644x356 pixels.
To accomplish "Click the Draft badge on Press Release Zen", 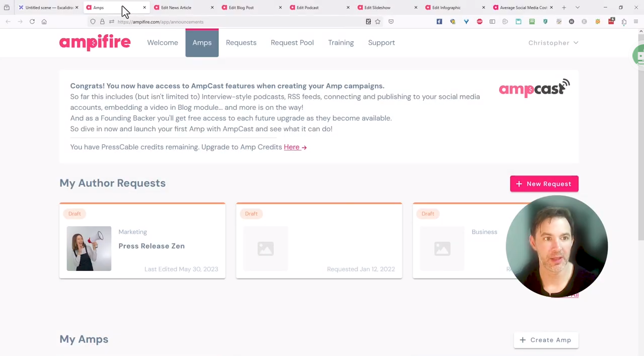I will point(74,213).
